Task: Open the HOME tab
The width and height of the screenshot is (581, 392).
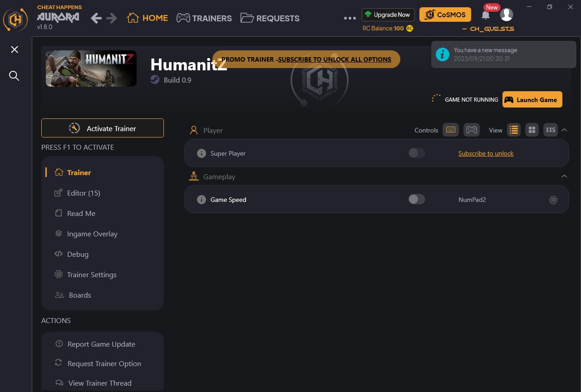Action: [148, 18]
